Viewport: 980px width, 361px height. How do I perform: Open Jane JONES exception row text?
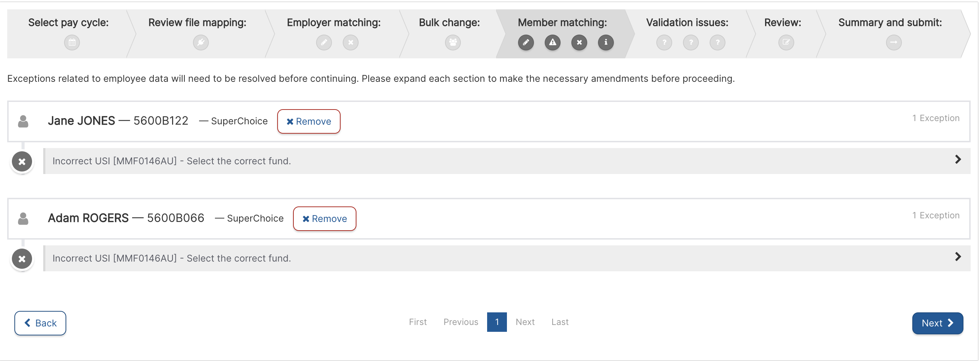click(172, 161)
